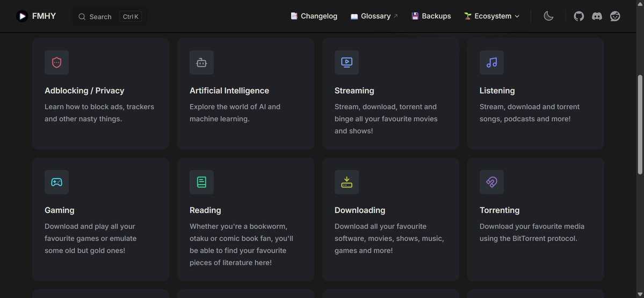Open the GitHub icon link

tap(578, 17)
